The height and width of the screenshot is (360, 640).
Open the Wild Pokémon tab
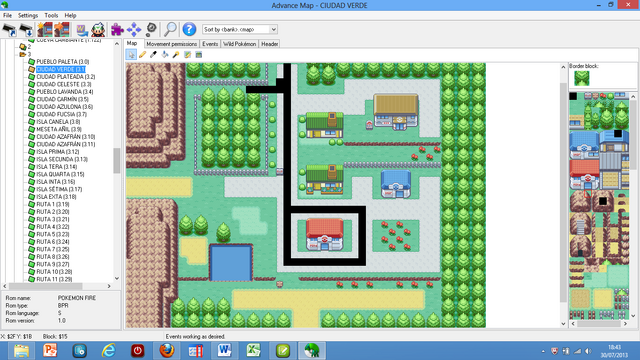coord(240,44)
